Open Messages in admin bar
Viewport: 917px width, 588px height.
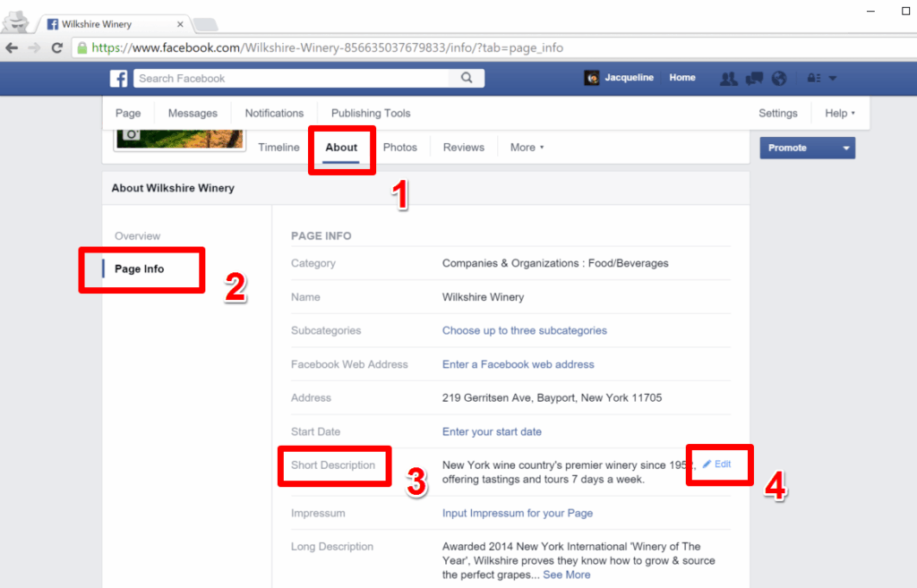point(193,114)
